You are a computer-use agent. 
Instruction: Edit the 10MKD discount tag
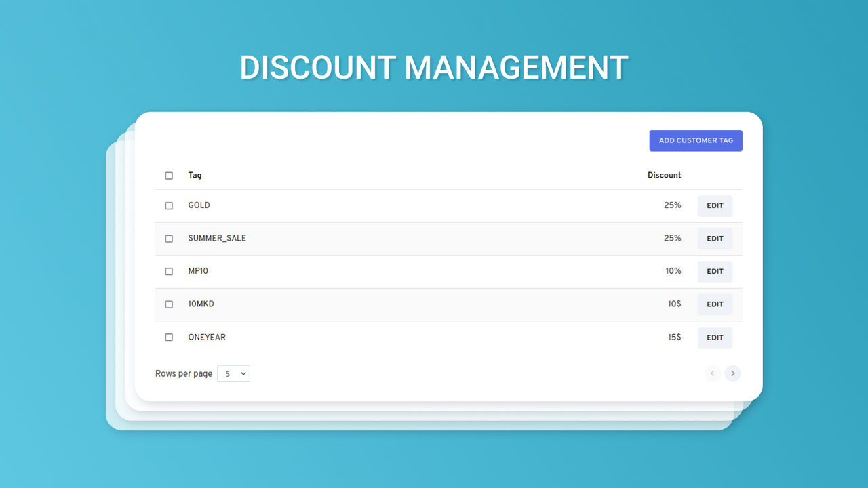(x=715, y=304)
